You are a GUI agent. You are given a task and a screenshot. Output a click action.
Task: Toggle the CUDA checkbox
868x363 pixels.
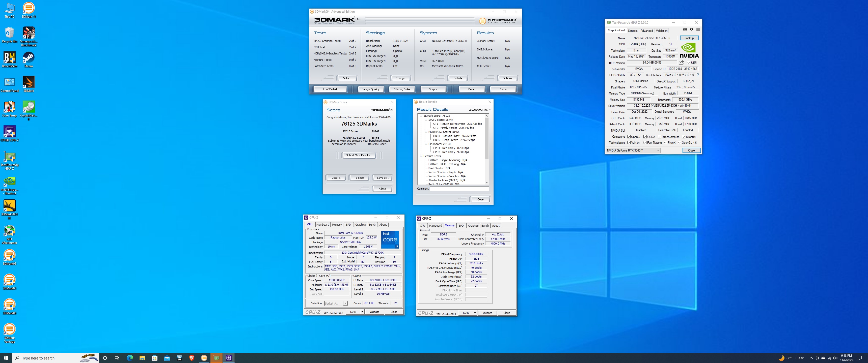click(x=645, y=137)
